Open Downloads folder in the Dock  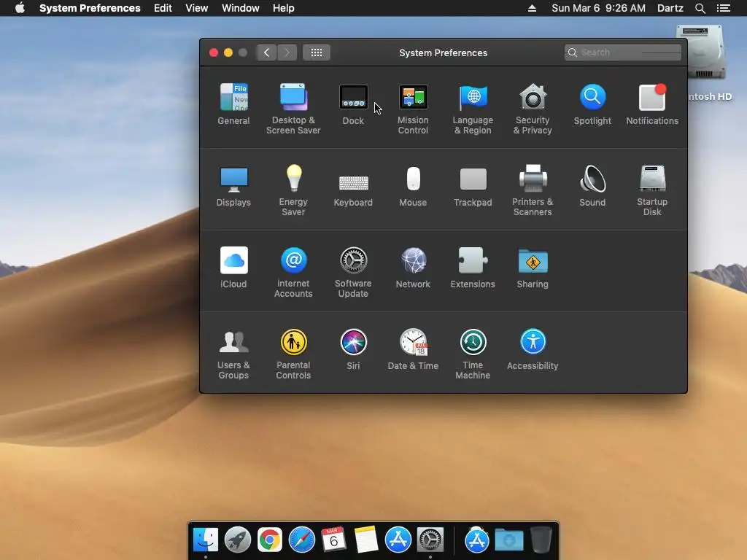point(508,540)
